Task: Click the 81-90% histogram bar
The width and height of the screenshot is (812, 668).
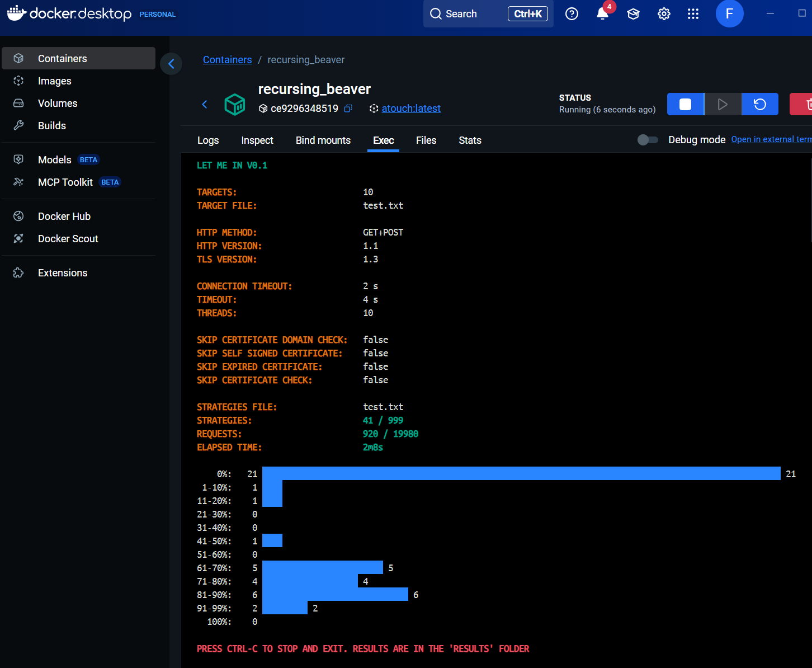Action: pyautogui.click(x=335, y=594)
